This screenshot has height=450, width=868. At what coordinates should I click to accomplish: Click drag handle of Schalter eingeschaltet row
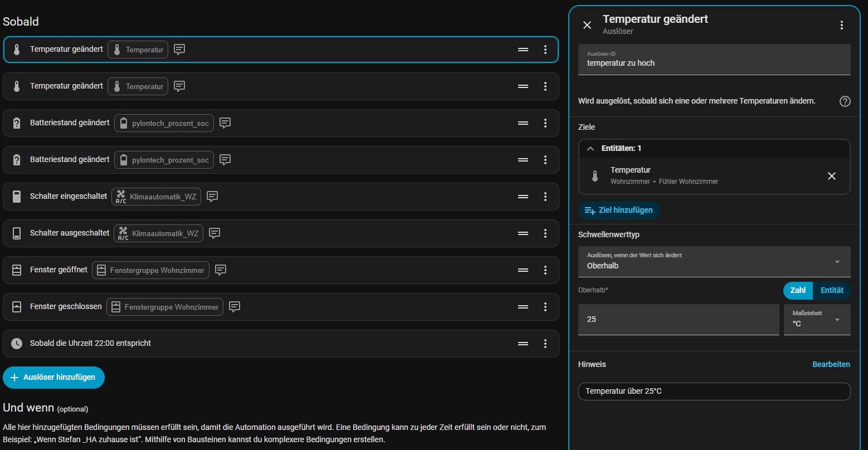click(x=523, y=197)
